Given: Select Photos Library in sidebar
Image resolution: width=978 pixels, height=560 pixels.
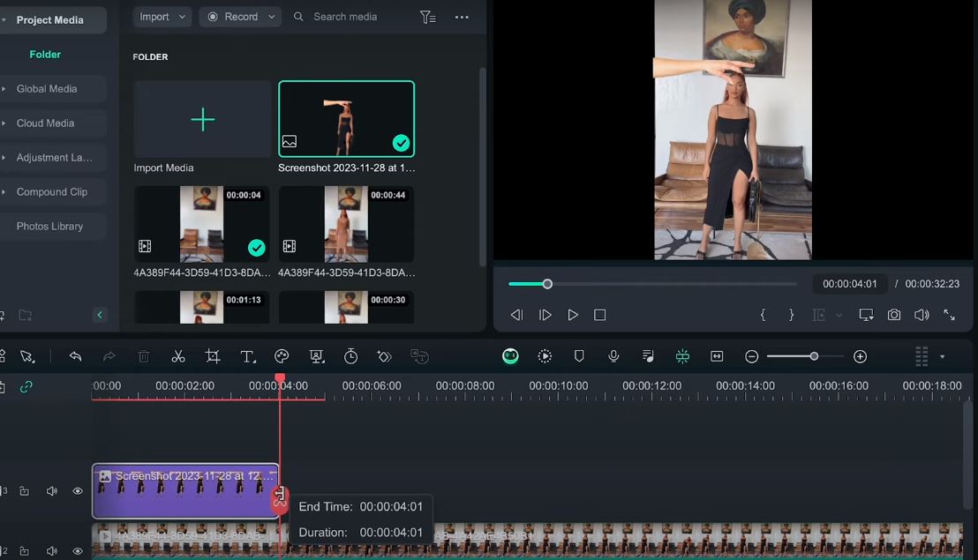Looking at the screenshot, I should [x=49, y=226].
